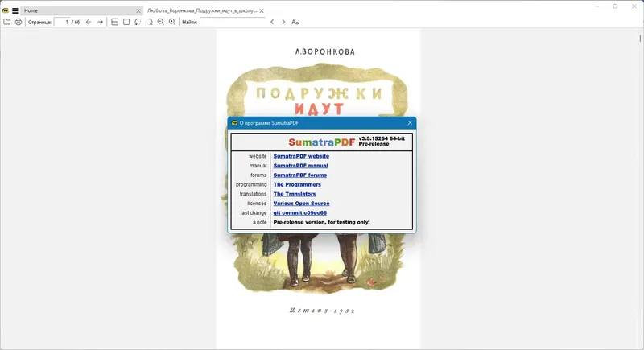
Task: Close the Любовь_Воронкова document tab
Action: click(262, 10)
